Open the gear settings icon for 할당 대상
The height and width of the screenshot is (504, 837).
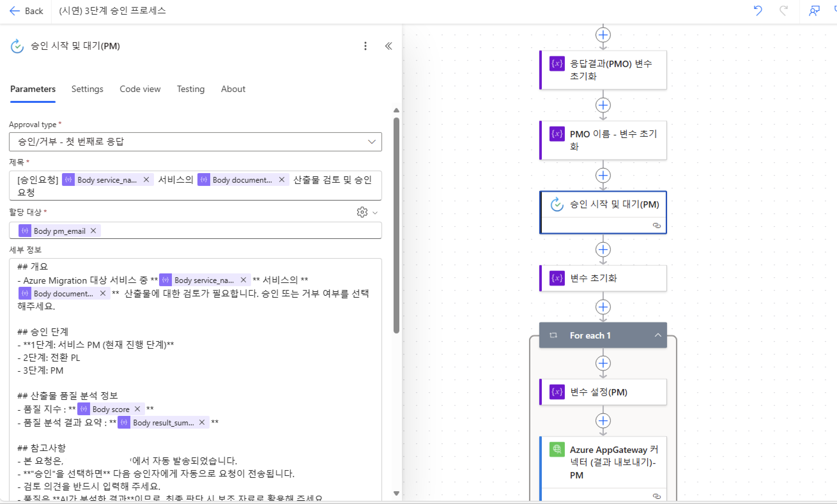click(362, 212)
